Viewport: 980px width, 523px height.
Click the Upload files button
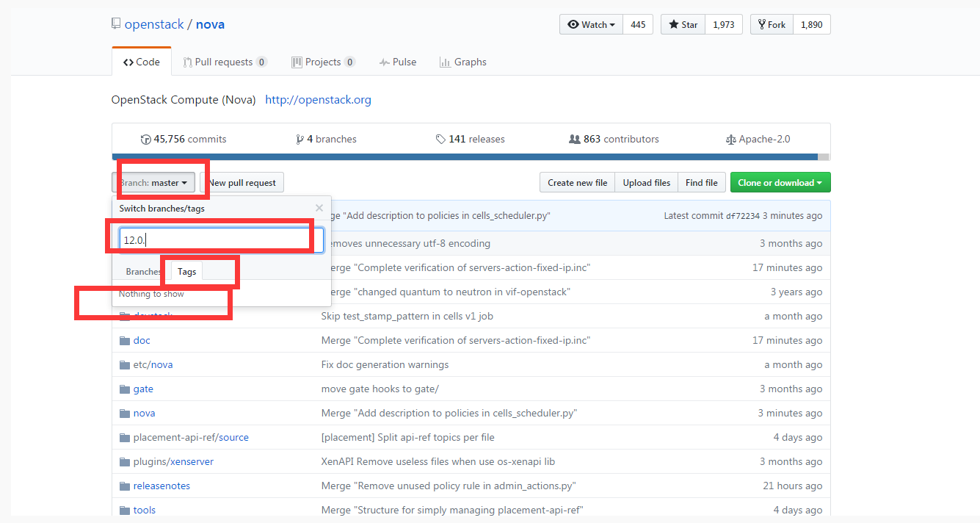tap(647, 182)
